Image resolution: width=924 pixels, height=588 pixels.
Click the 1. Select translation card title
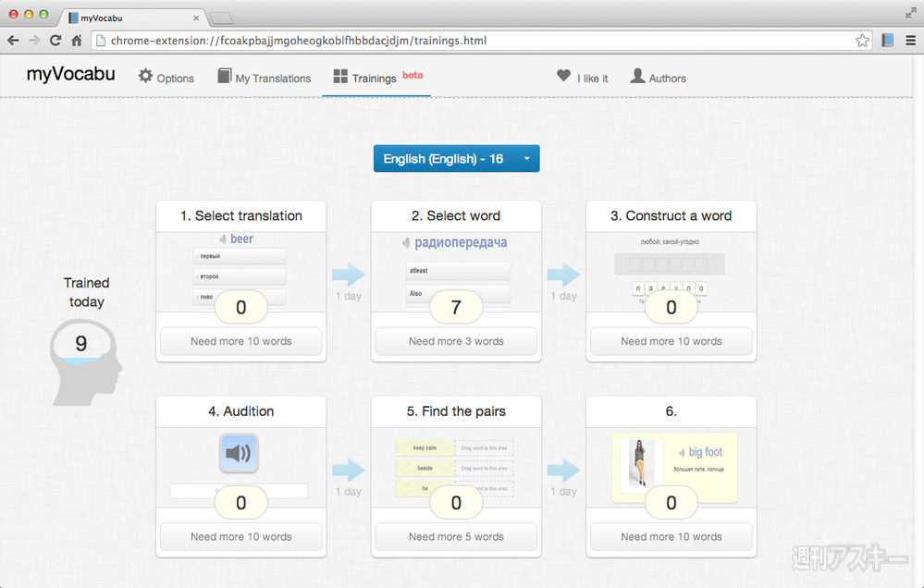[x=241, y=215]
